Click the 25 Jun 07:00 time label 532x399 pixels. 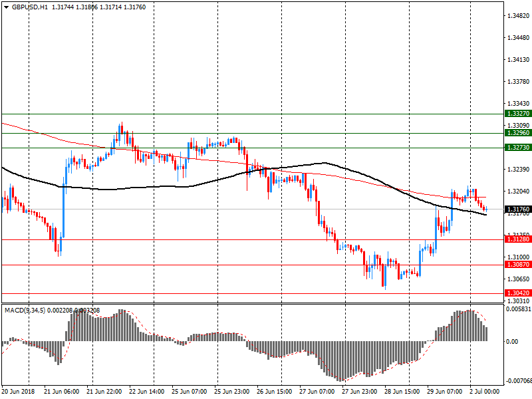pyautogui.click(x=190, y=392)
